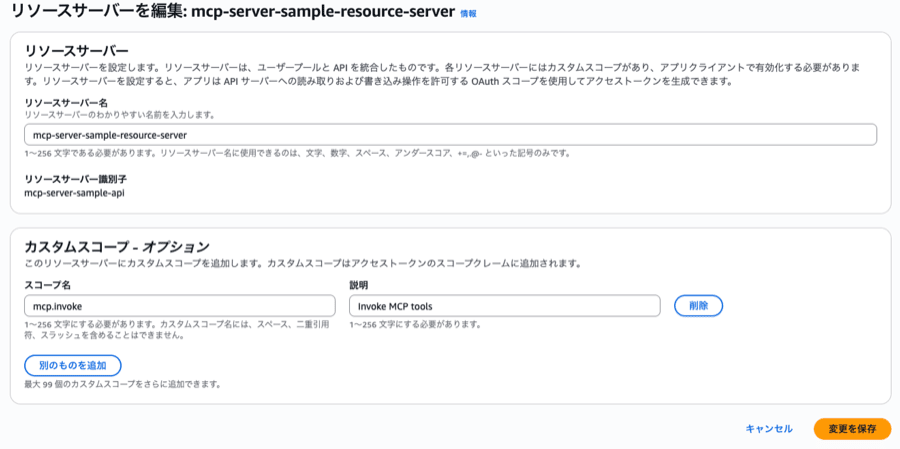Save with the orange 変更を保存 button
The image size is (900, 449).
pyautogui.click(x=852, y=429)
